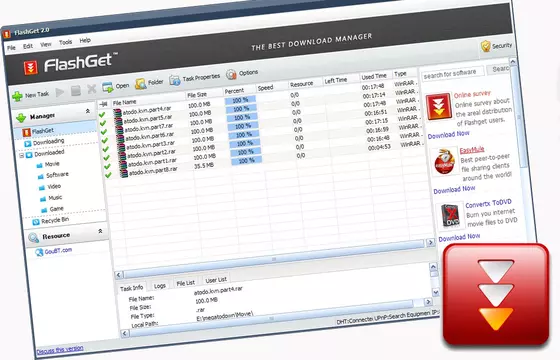Click the green New Task plus icon
Image resolution: width=560 pixels, height=360 pixels.
click(17, 96)
